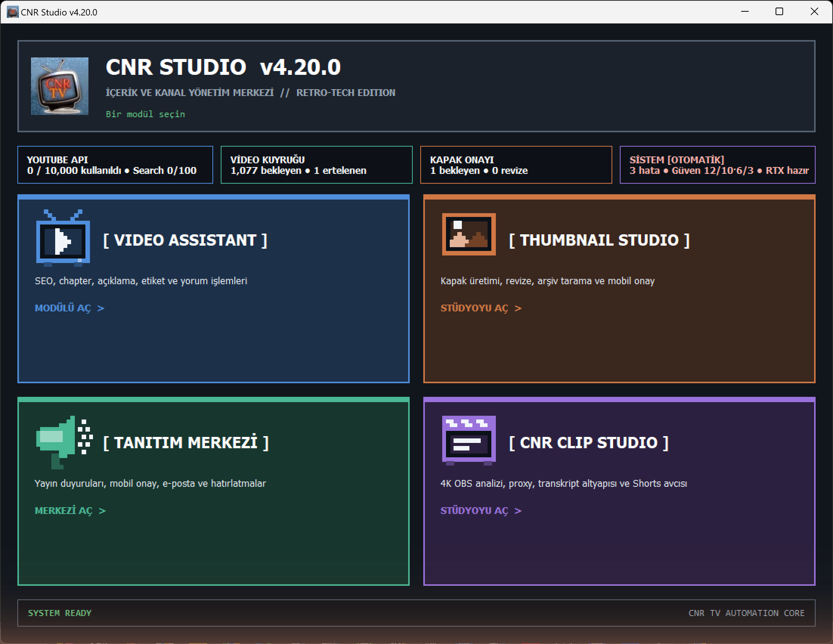Select the [ TANITIM MERKEZİ ] heading
This screenshot has height=644, width=833.
click(x=186, y=443)
